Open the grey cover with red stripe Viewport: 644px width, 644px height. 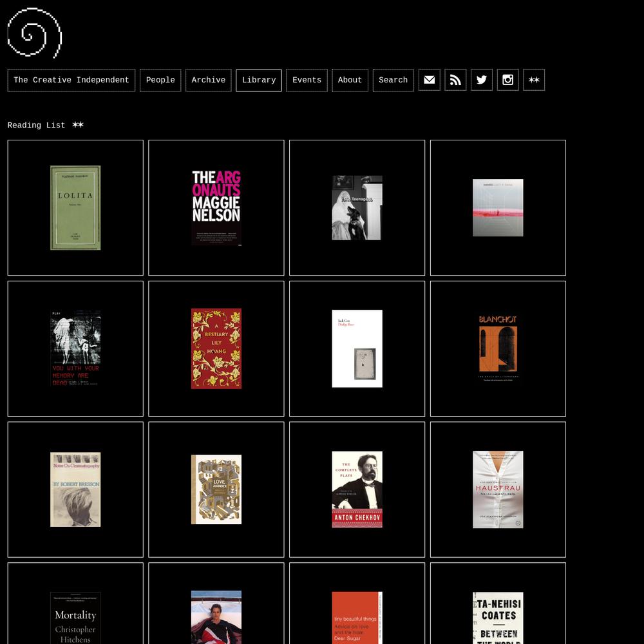point(498,208)
